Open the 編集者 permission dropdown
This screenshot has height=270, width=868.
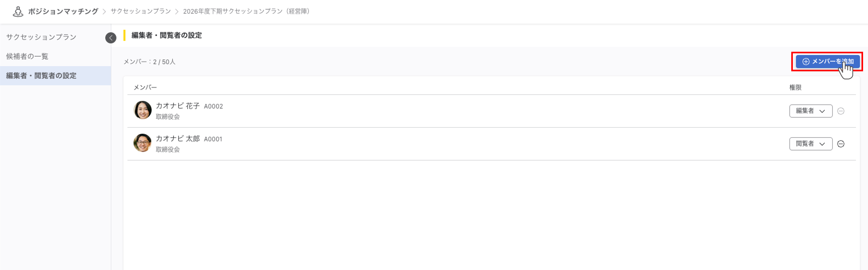pos(810,111)
